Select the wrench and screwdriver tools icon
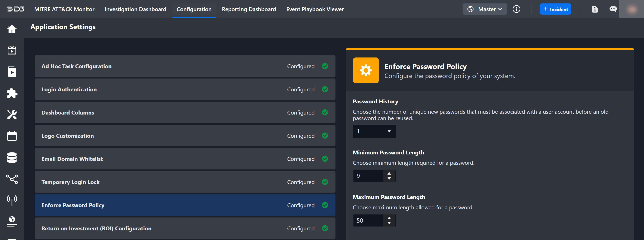 [x=12, y=115]
